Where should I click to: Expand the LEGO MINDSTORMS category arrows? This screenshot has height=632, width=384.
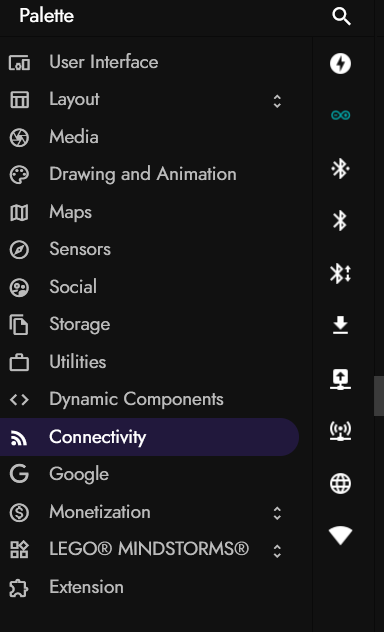tap(277, 551)
